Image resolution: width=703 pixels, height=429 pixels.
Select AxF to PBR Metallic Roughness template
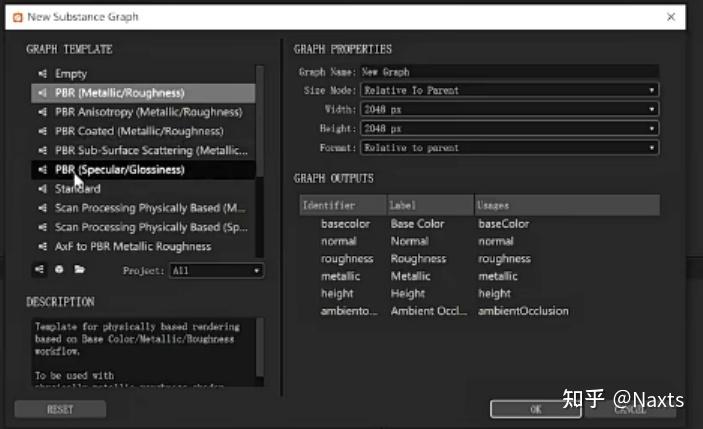143,247
